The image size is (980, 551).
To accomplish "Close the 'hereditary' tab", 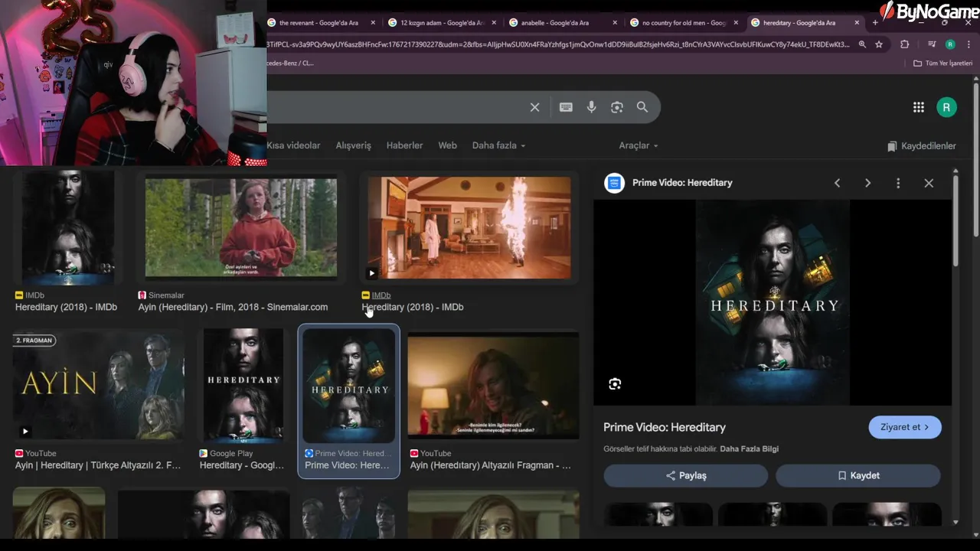I will point(856,23).
